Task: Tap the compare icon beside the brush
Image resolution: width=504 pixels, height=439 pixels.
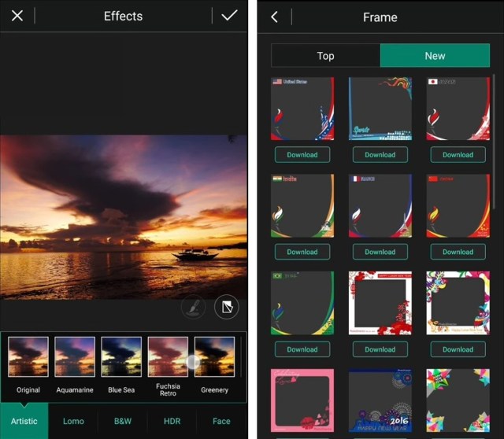Action: 226,307
